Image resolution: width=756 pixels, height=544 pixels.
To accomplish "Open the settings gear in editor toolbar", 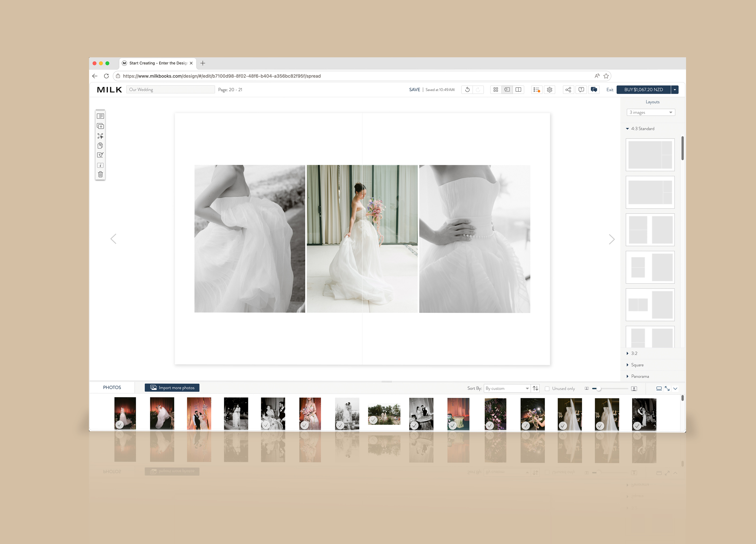I will point(550,90).
